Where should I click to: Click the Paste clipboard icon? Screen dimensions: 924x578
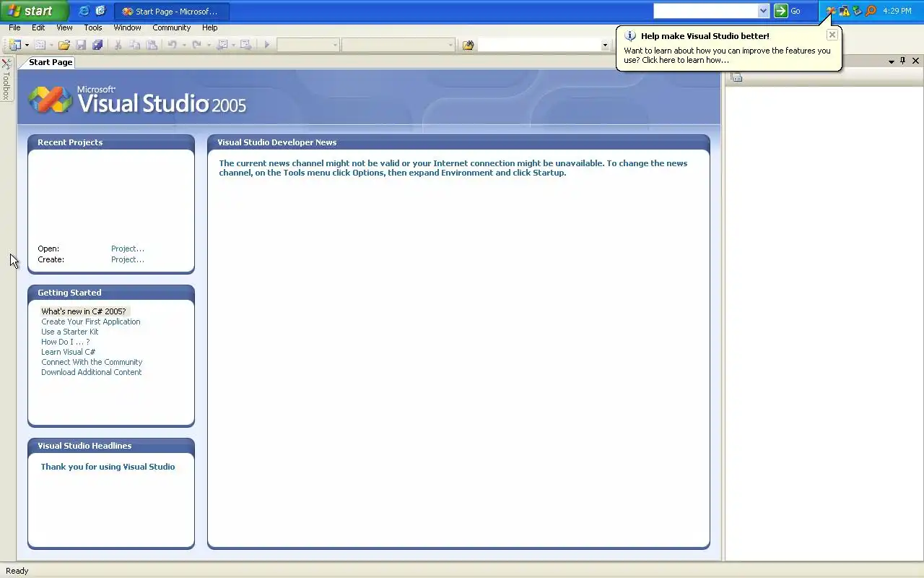tap(152, 45)
